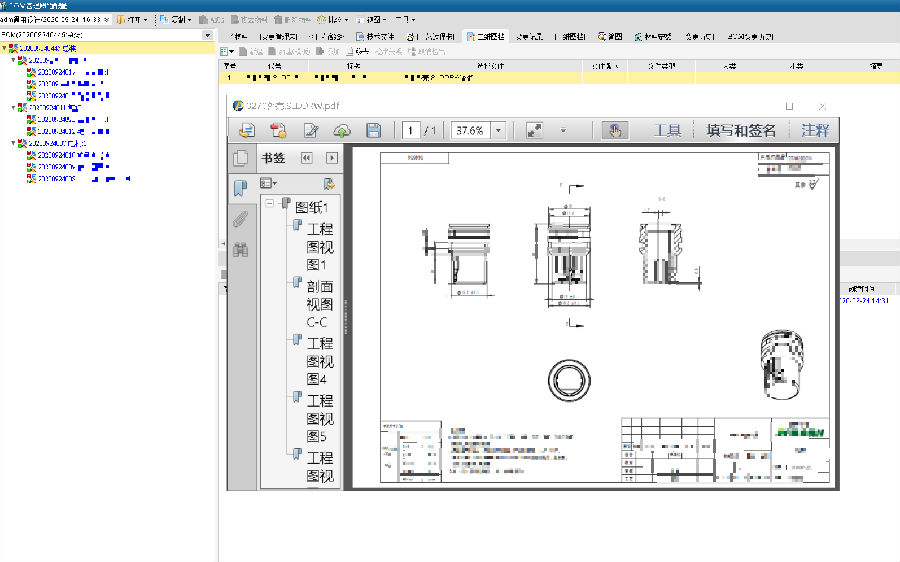Open the zoom percentage dropdown arrow
This screenshot has height=562, width=900.
498,131
